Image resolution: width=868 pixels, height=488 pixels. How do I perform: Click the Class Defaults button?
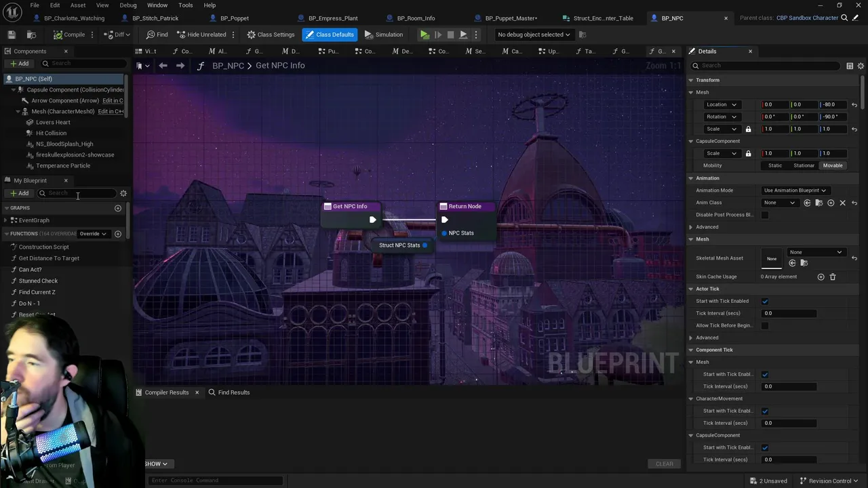click(330, 35)
